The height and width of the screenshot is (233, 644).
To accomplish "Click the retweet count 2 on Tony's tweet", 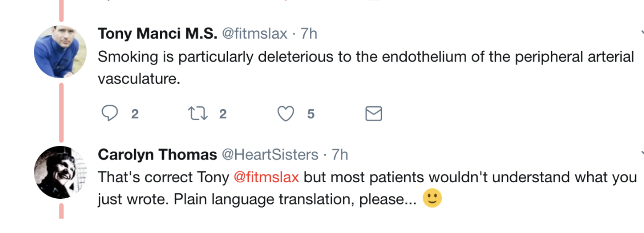I will (223, 114).
